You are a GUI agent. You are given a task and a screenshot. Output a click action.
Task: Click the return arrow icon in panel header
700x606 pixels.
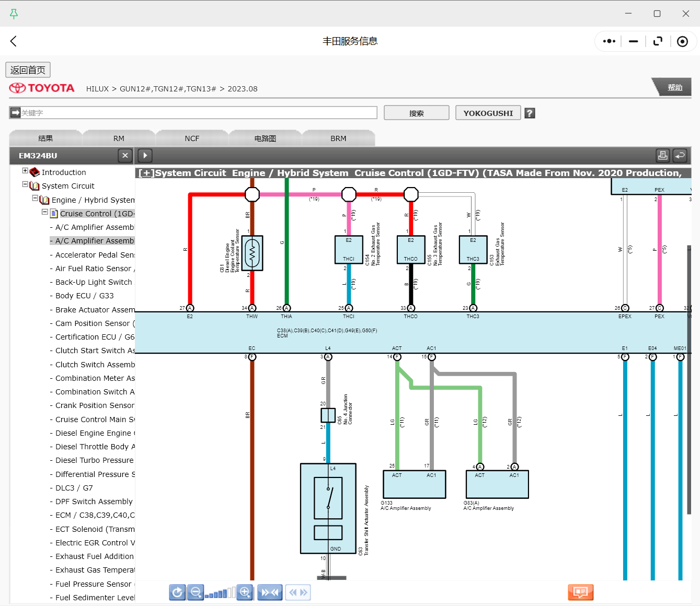click(681, 155)
